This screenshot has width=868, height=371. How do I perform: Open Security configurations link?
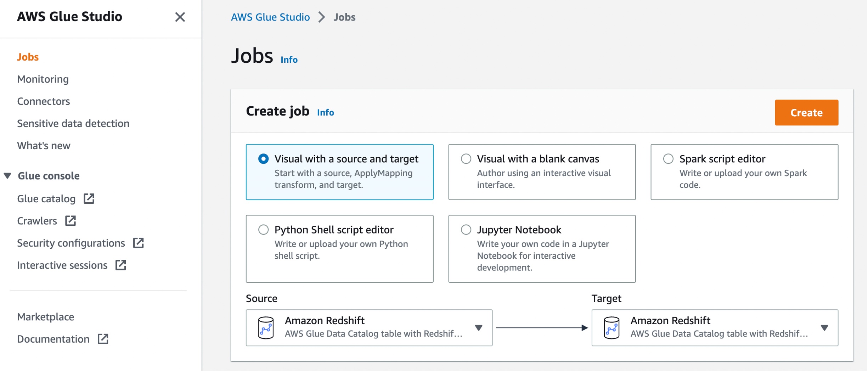coord(71,243)
